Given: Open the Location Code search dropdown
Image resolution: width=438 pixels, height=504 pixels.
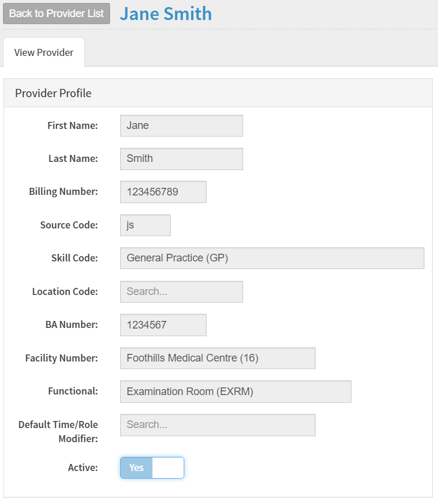Looking at the screenshot, I should tap(181, 291).
